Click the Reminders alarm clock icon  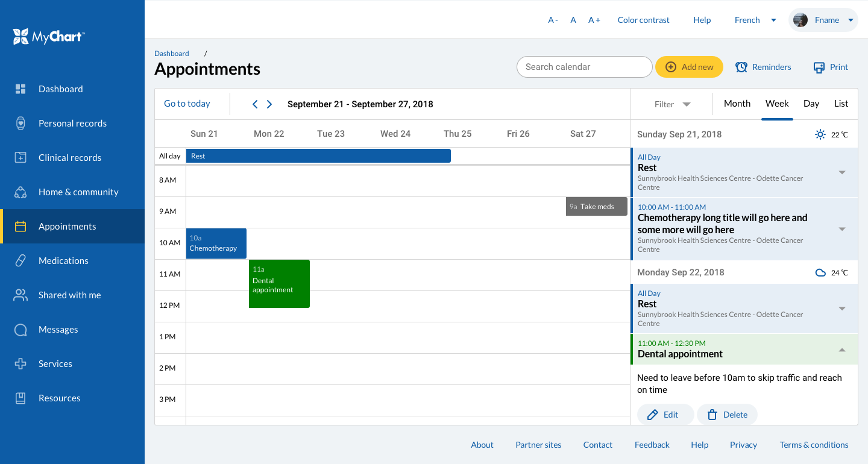click(x=741, y=67)
